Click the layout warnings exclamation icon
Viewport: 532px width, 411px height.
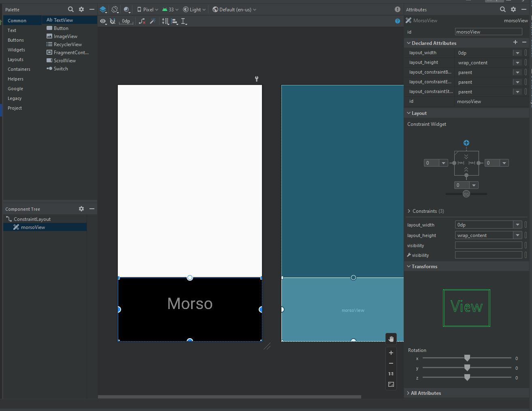398,9
